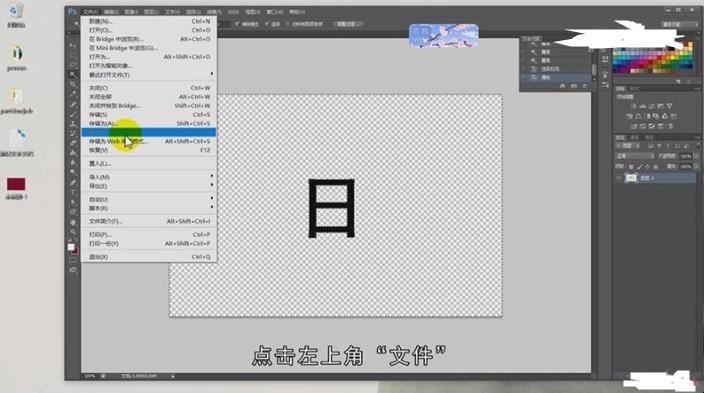The height and width of the screenshot is (393, 704).
Task: Select the Hand tool
Action: [73, 222]
